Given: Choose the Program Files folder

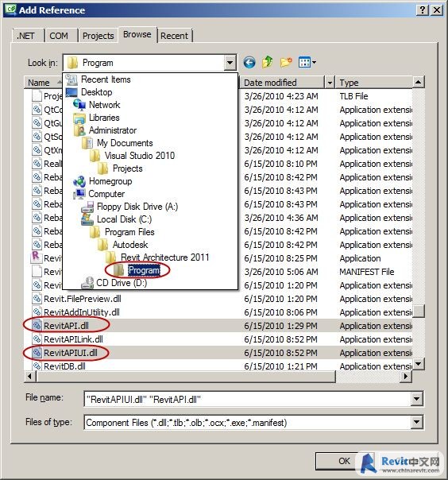Looking at the screenshot, I should [129, 232].
